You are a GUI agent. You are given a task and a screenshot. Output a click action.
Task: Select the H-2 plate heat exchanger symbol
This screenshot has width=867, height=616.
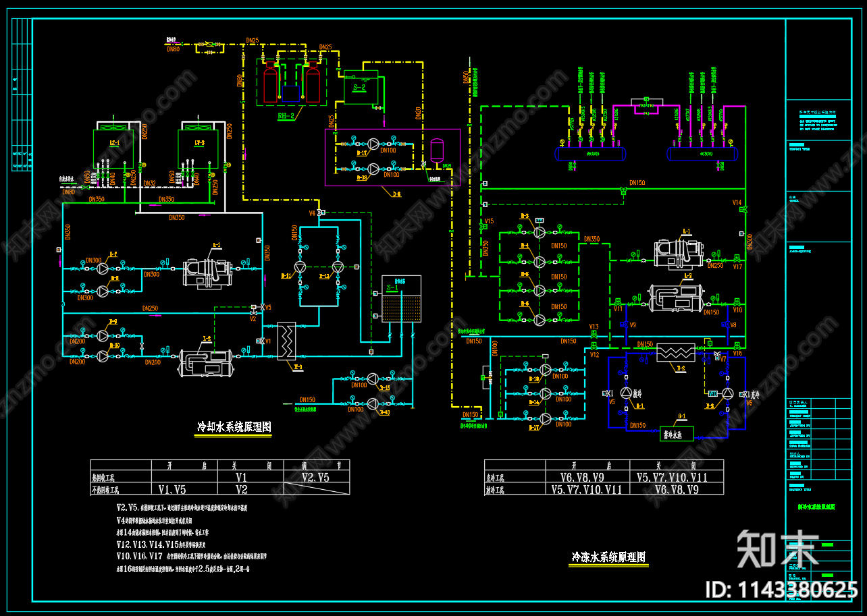click(x=676, y=353)
